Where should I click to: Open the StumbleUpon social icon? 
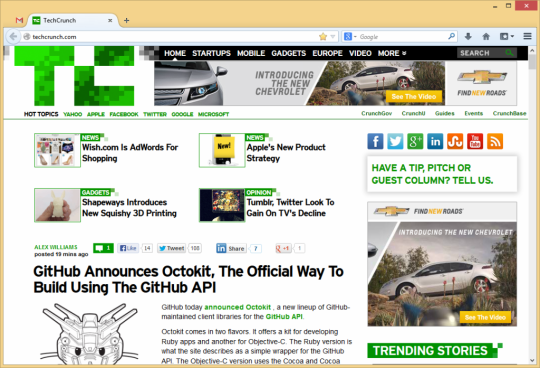[x=455, y=141]
